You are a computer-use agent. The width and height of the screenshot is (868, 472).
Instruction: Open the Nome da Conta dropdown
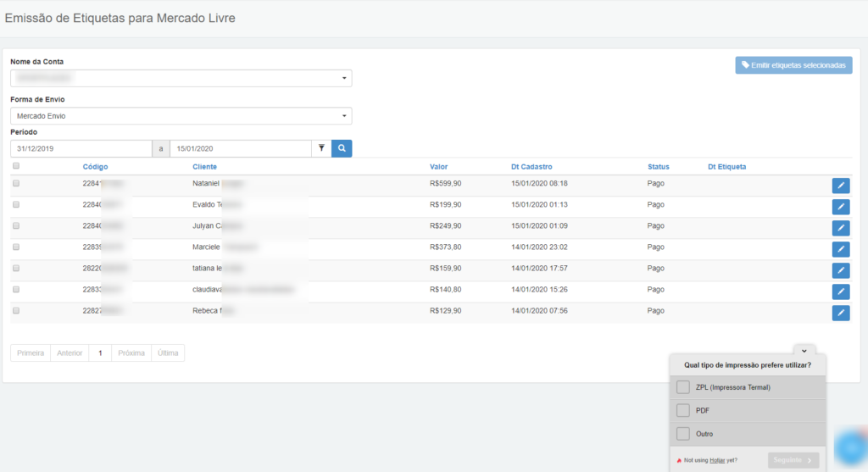click(181, 78)
